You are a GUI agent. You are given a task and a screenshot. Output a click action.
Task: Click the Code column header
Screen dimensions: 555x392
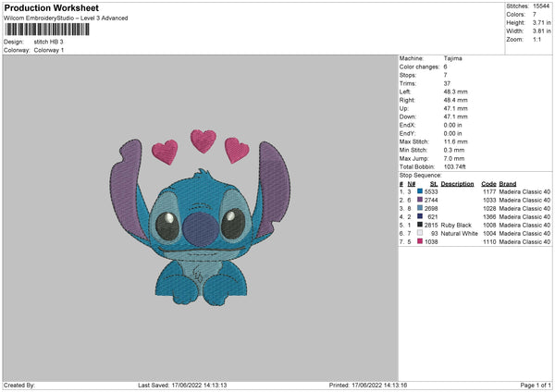[x=488, y=183]
